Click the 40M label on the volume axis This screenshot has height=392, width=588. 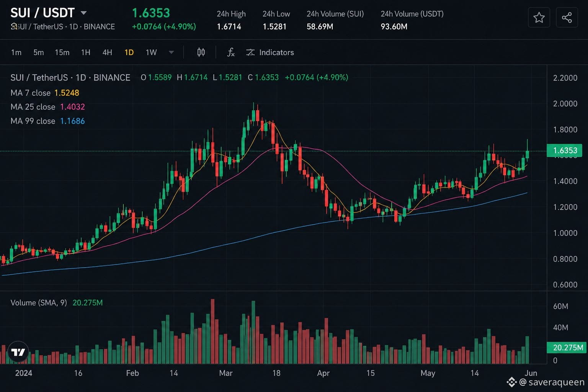pyautogui.click(x=560, y=328)
